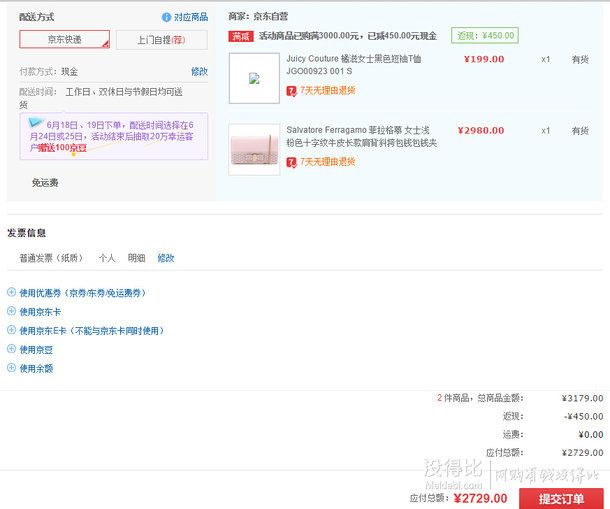
Task: Click 7-day return icon for Ferragamo
Action: [291, 162]
